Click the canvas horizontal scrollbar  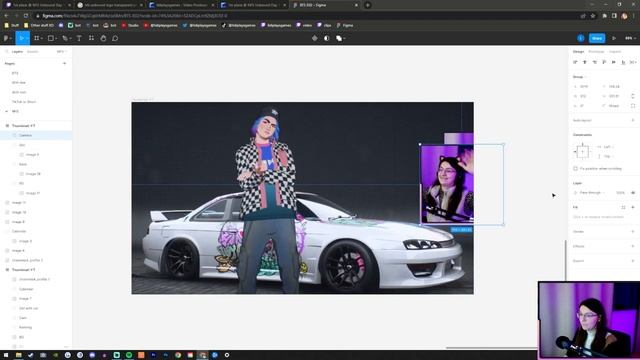click(491, 348)
